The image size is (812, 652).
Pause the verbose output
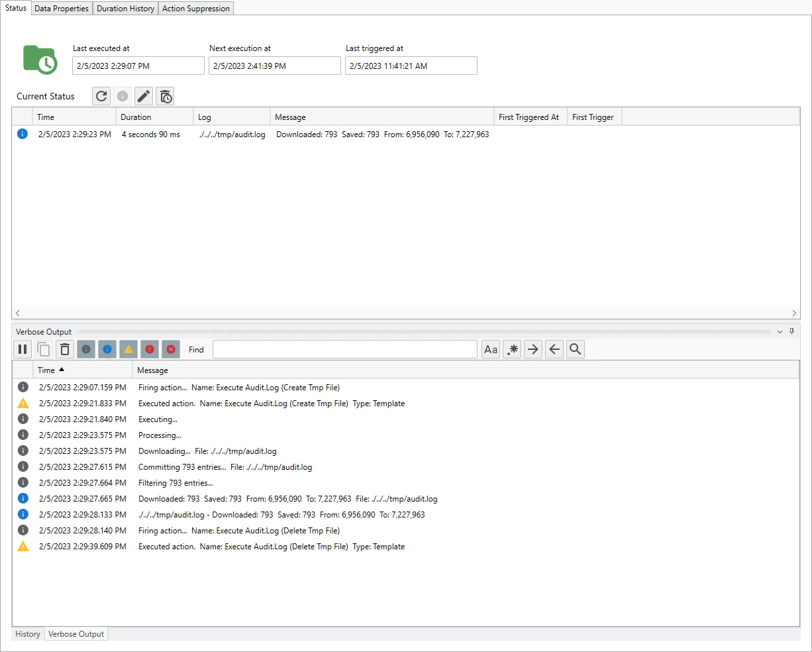pyautogui.click(x=23, y=349)
